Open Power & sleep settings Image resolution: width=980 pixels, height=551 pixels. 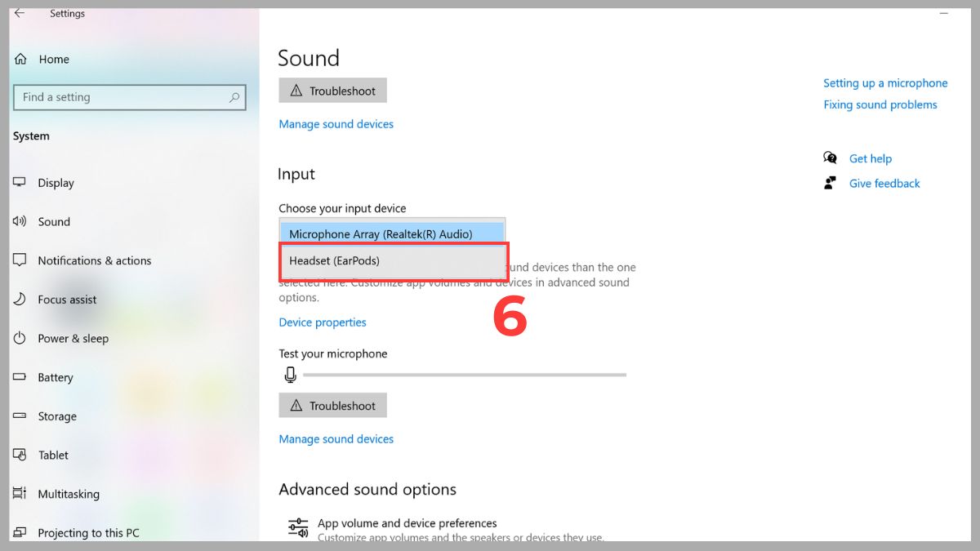19,338
